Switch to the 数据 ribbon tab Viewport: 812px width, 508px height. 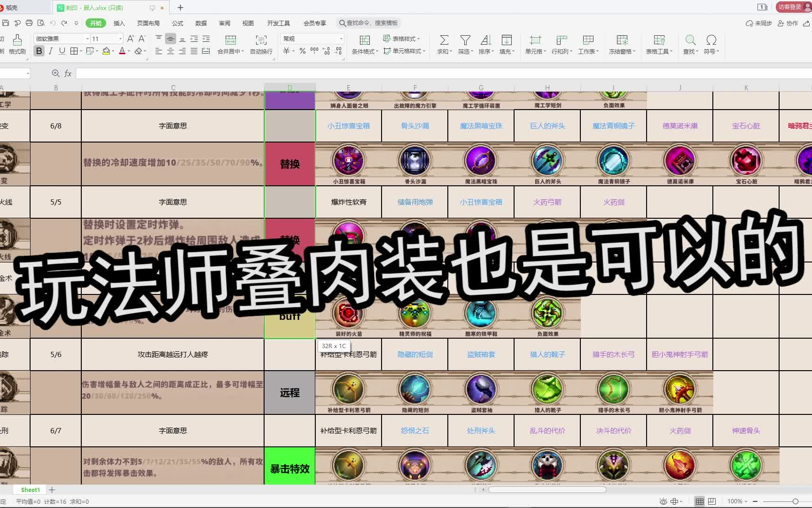201,23
